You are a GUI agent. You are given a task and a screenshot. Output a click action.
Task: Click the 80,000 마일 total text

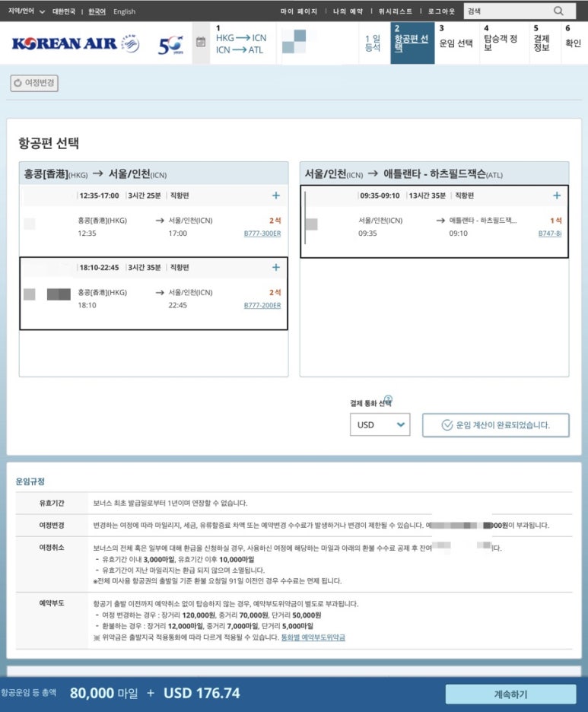(104, 694)
